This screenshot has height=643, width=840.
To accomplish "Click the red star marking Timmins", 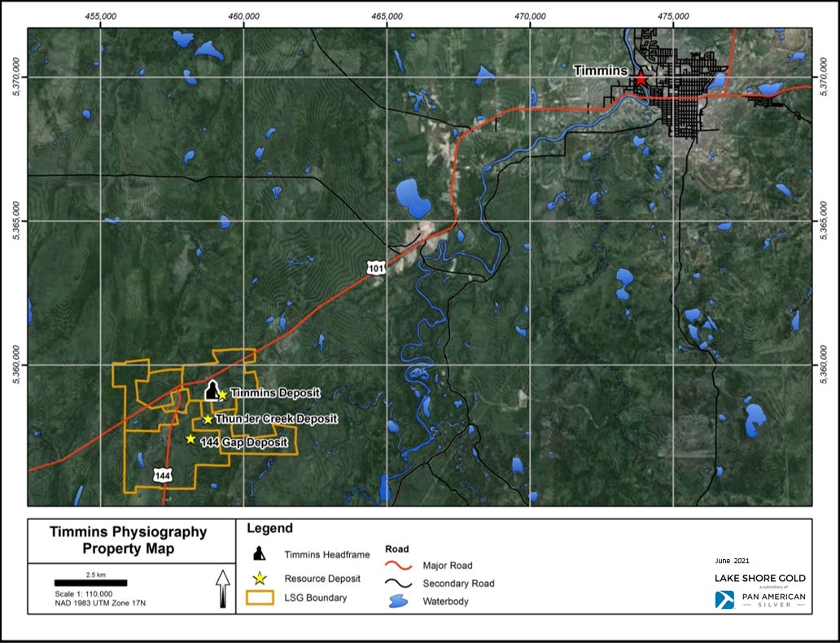I will click(x=641, y=79).
